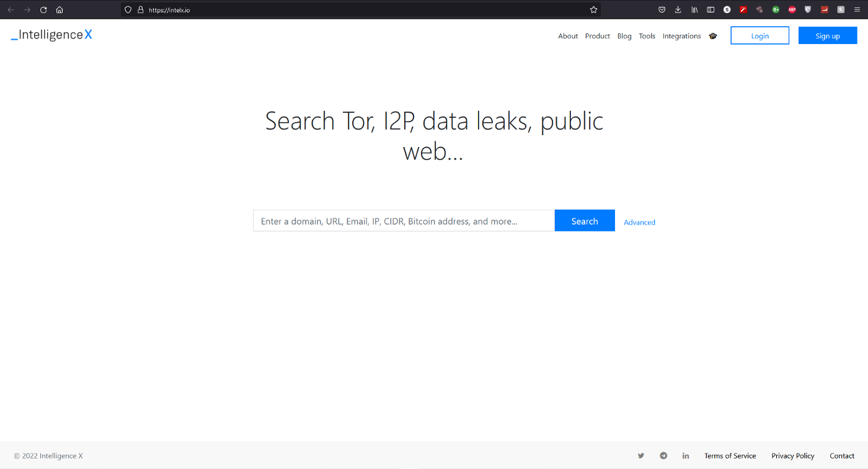Bookmark this page with the star icon
The width and height of the screenshot is (868, 469).
coord(593,10)
